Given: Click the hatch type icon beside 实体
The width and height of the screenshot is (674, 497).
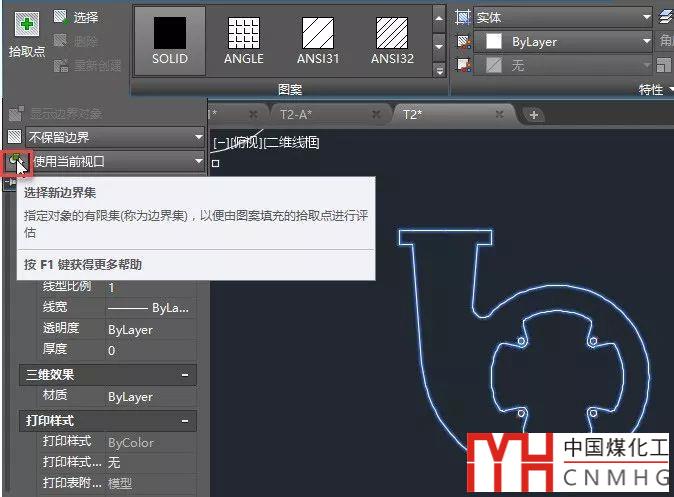Looking at the screenshot, I should [463, 17].
